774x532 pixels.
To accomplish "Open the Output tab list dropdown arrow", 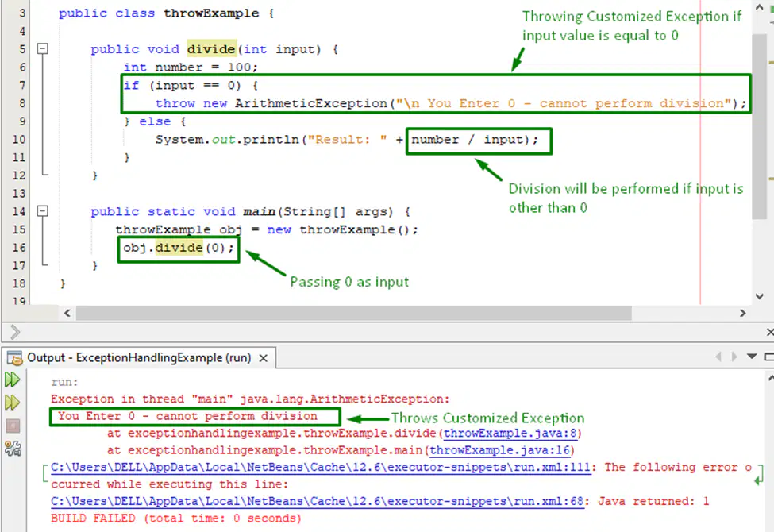I will click(x=752, y=357).
